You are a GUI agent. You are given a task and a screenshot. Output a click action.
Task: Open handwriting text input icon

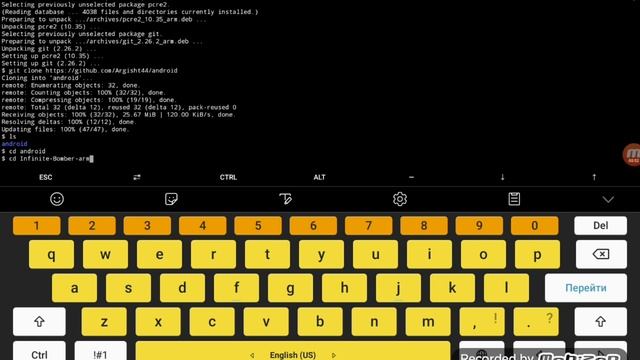pos(285,199)
